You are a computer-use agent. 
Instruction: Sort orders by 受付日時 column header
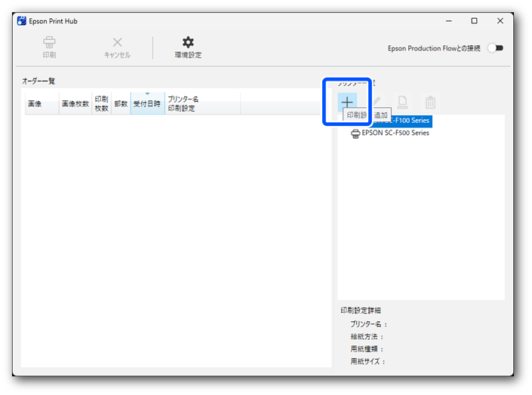tap(147, 104)
